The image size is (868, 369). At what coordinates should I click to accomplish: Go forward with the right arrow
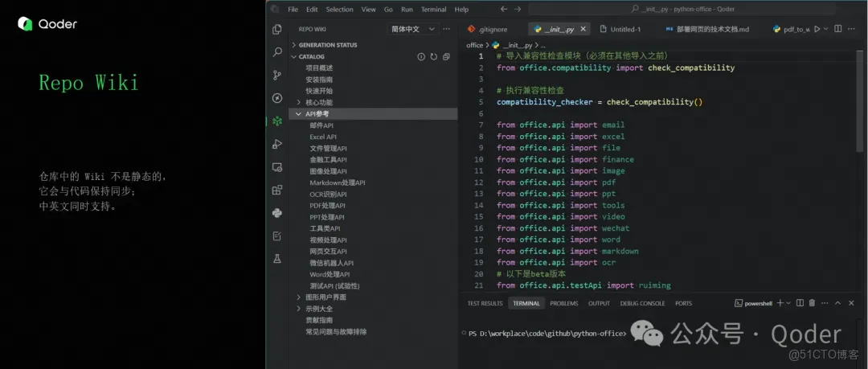[518, 10]
